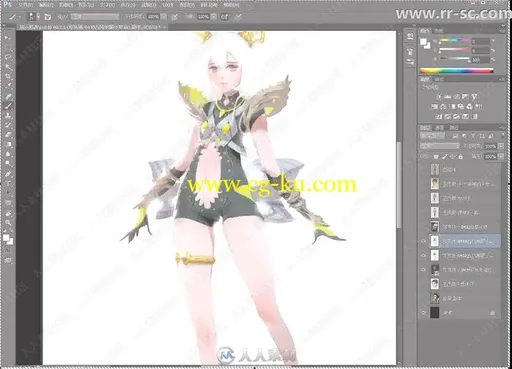512x369 pixels.
Task: Show the topmost layer via its eye box
Action: [423, 169]
